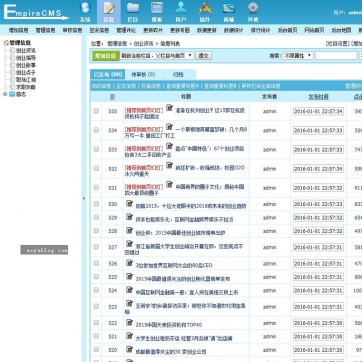Tick the checkbox for row ID 524
362x362 pixels.
click(x=96, y=290)
